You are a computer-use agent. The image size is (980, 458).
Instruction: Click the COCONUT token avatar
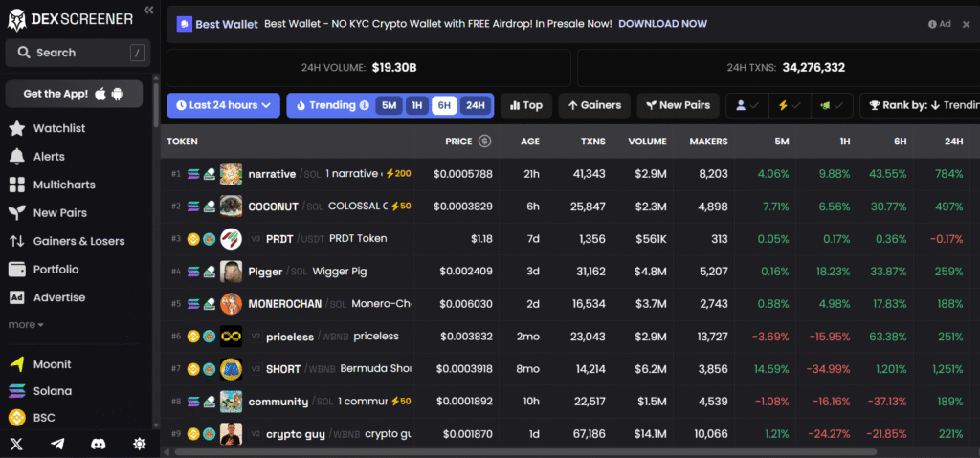coord(231,207)
